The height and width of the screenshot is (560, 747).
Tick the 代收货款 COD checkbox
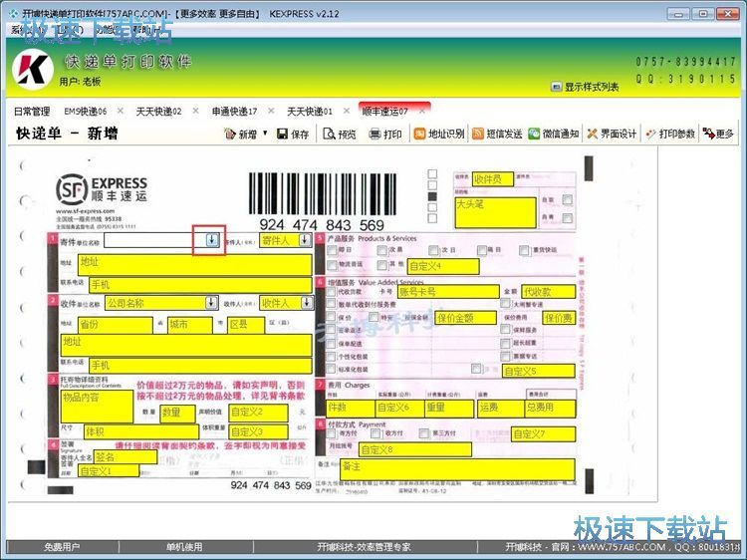(331, 291)
